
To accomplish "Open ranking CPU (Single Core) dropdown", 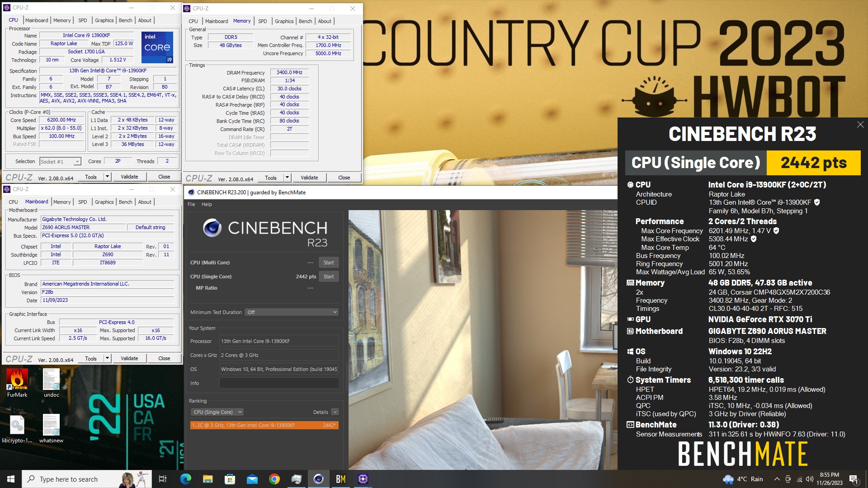I will pos(217,412).
